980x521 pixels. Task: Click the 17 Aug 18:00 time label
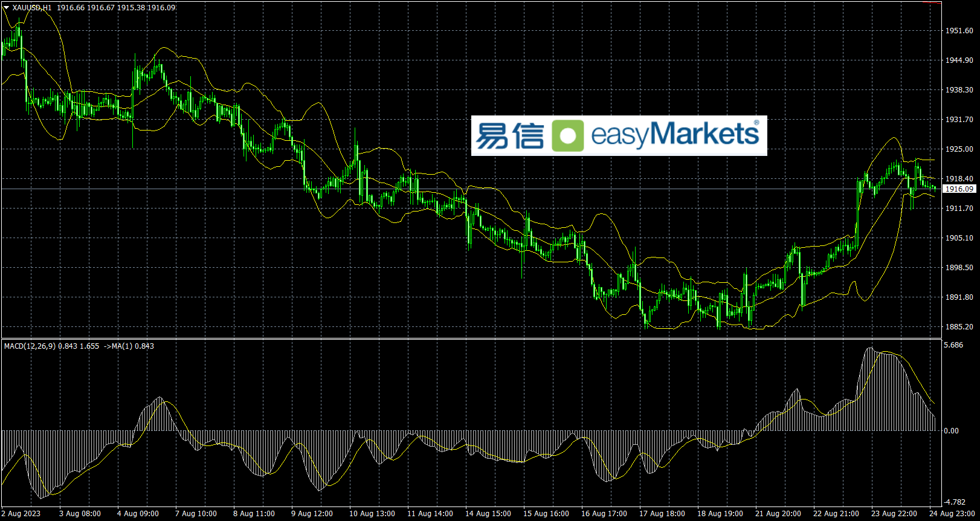click(662, 514)
